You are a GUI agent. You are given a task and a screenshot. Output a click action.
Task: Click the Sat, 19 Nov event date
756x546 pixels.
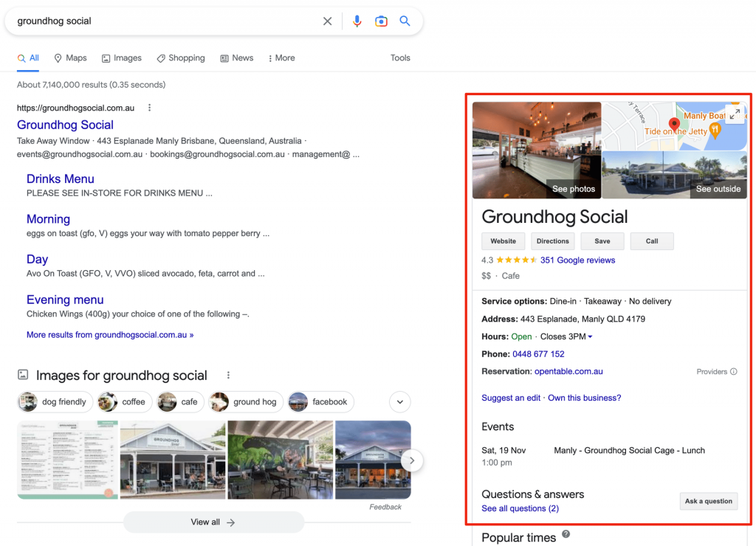pyautogui.click(x=504, y=451)
